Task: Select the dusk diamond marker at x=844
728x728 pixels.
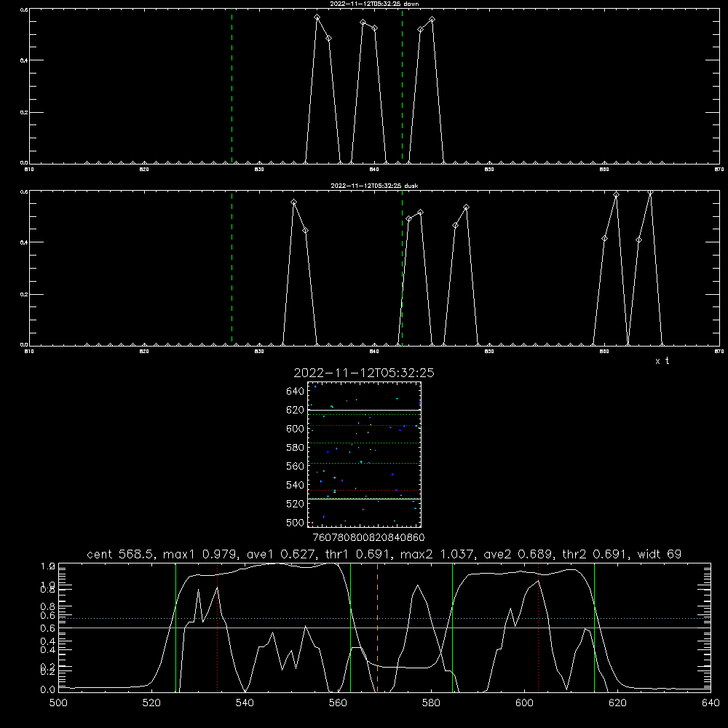Action: (421, 213)
